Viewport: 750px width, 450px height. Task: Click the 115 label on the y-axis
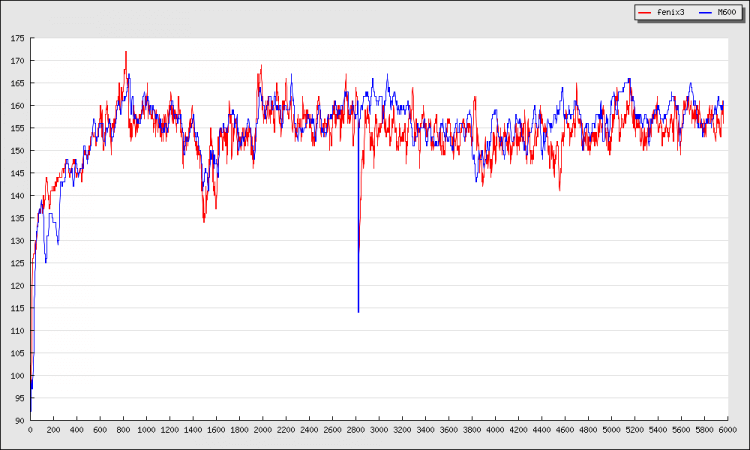point(18,308)
